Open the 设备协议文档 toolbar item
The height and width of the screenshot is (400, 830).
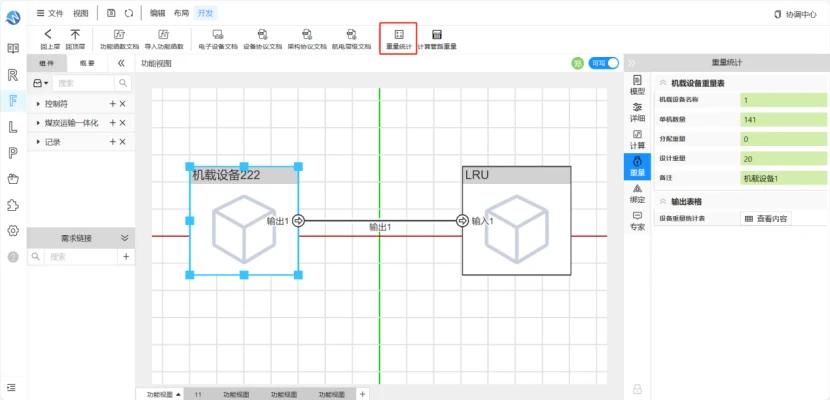[263, 39]
